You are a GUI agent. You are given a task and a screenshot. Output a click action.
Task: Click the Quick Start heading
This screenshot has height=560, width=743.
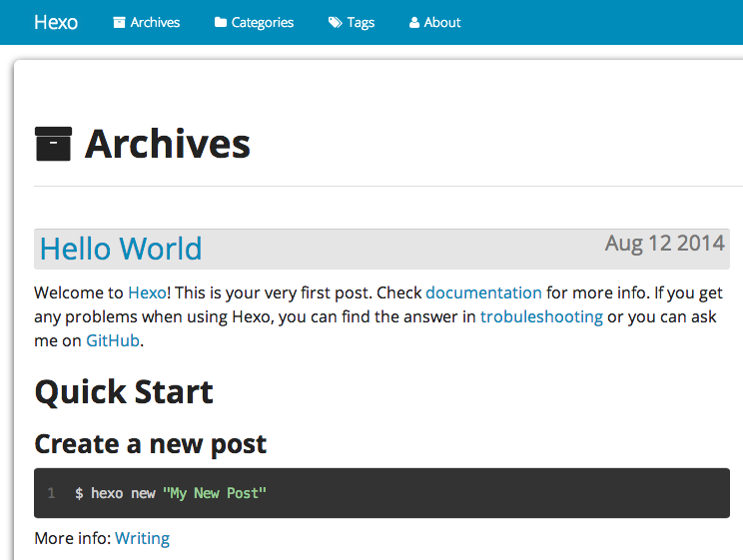(124, 392)
